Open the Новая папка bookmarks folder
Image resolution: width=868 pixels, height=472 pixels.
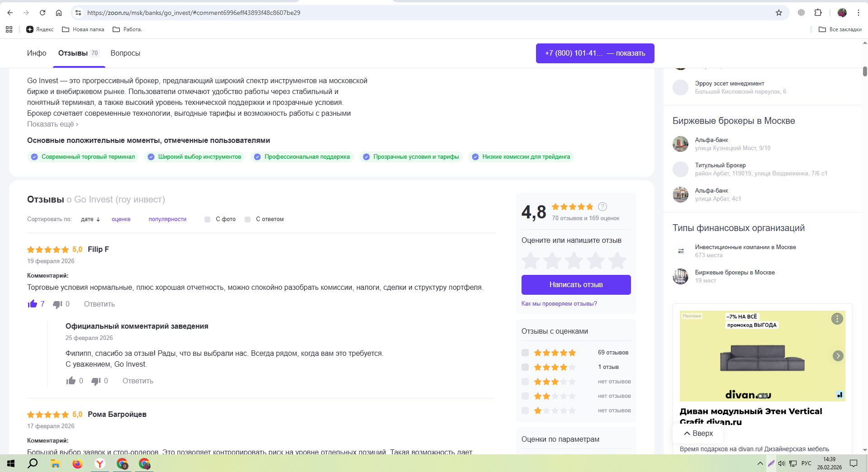(83, 29)
